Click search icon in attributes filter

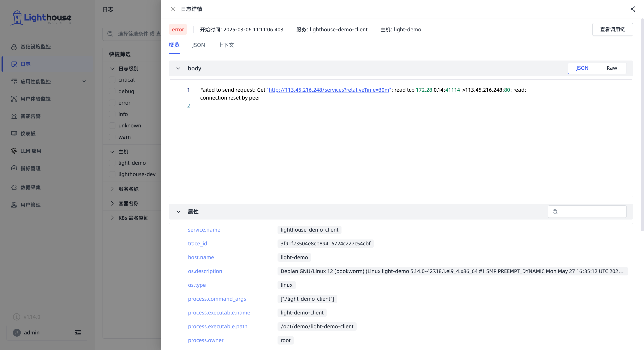pos(555,212)
